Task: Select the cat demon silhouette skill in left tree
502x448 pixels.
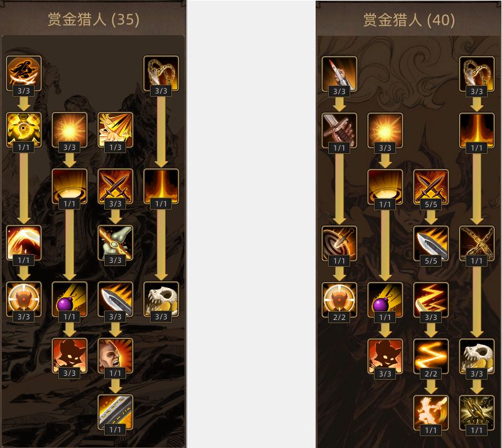Action: point(70,356)
